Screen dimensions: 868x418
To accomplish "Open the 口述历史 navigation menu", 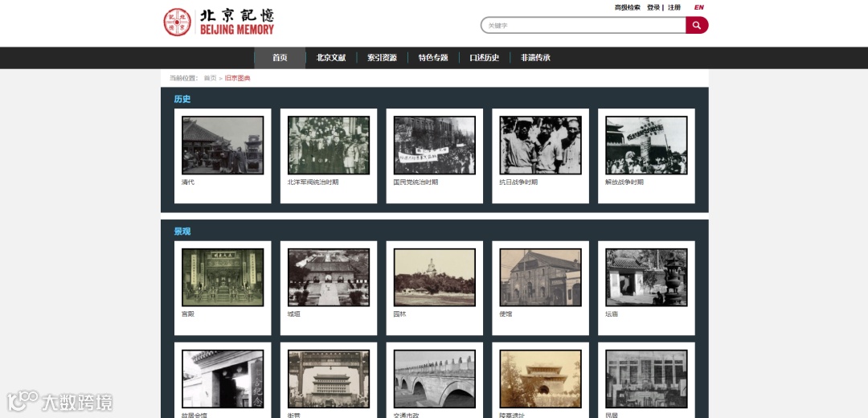I will click(485, 58).
